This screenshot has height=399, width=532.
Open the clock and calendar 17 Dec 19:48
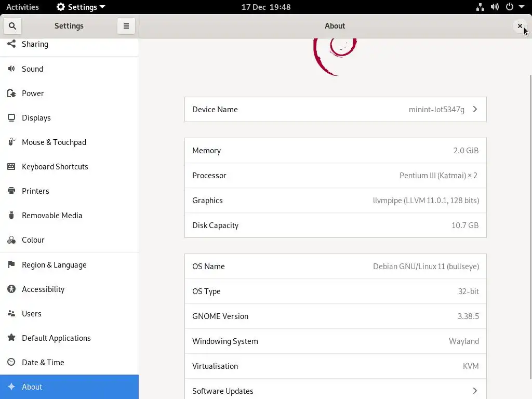[x=266, y=7]
